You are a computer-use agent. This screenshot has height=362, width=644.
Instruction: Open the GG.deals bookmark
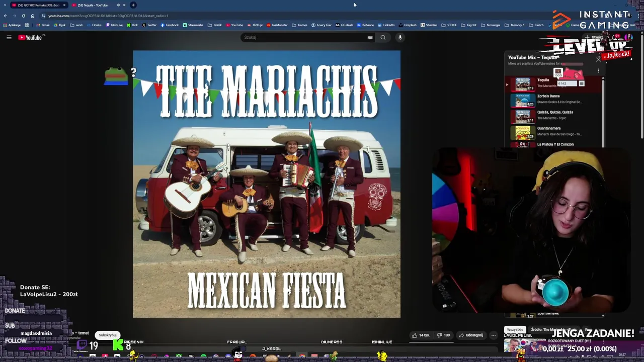344,25
